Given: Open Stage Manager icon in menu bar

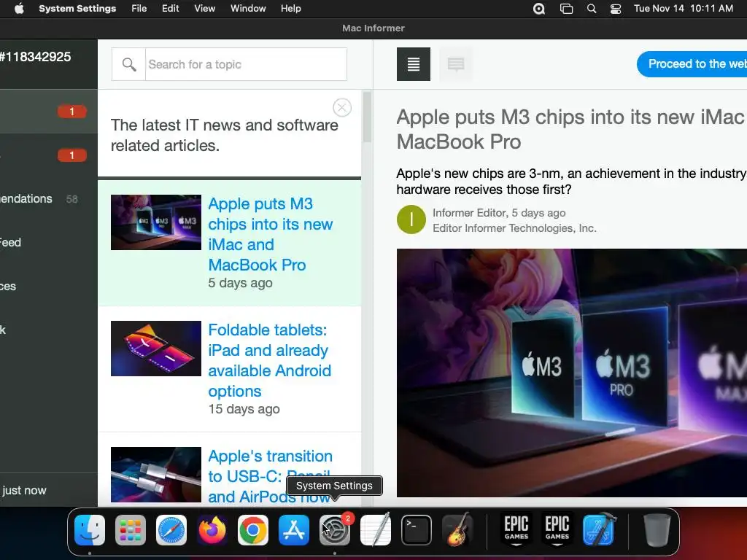Looking at the screenshot, I should [x=566, y=9].
